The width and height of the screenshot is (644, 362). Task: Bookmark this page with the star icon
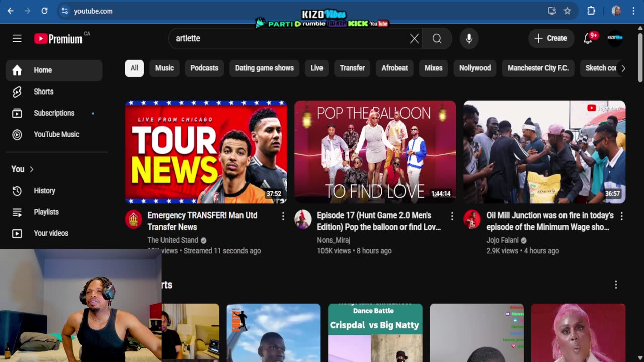567,11
